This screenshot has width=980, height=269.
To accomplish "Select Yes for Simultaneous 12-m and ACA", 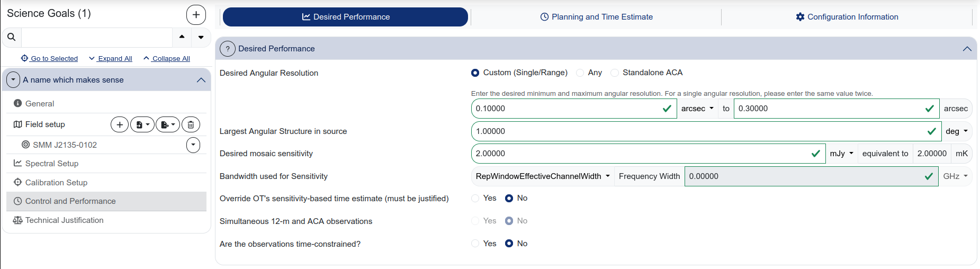I will [475, 221].
